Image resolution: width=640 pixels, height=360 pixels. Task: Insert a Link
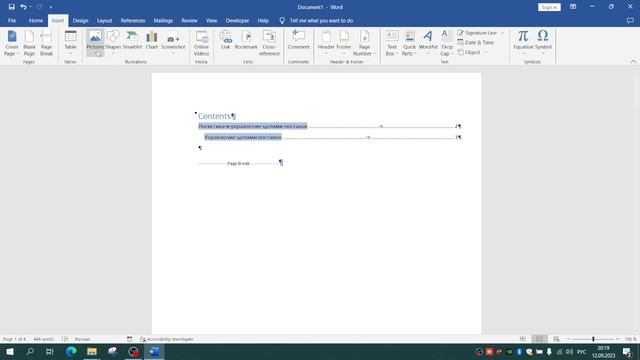pyautogui.click(x=226, y=40)
